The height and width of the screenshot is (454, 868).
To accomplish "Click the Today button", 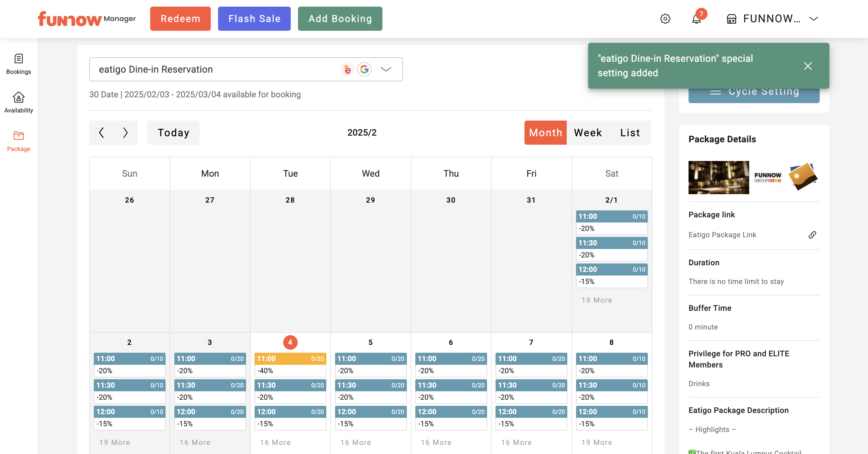I will [x=173, y=132].
